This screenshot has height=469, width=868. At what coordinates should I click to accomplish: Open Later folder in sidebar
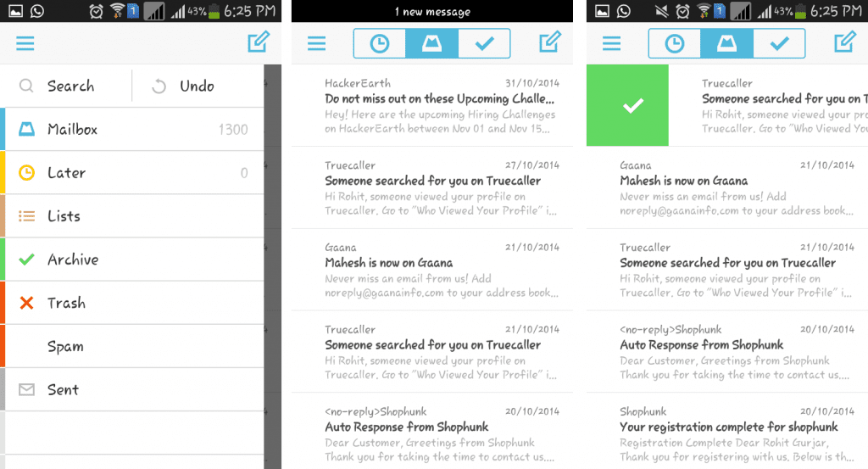click(131, 173)
